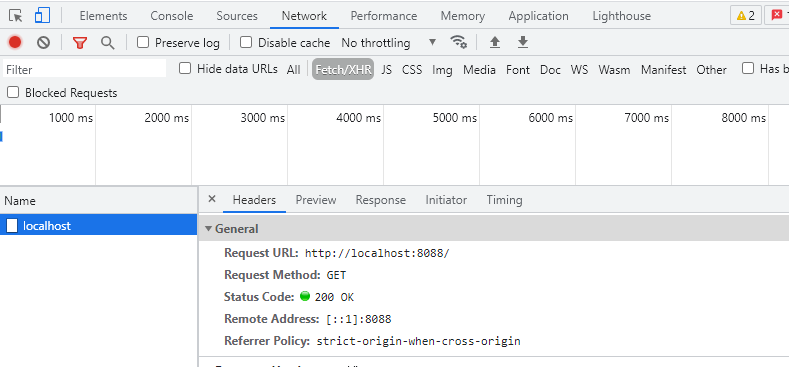Select the localhost request row
The image size is (789, 367).
click(x=99, y=226)
